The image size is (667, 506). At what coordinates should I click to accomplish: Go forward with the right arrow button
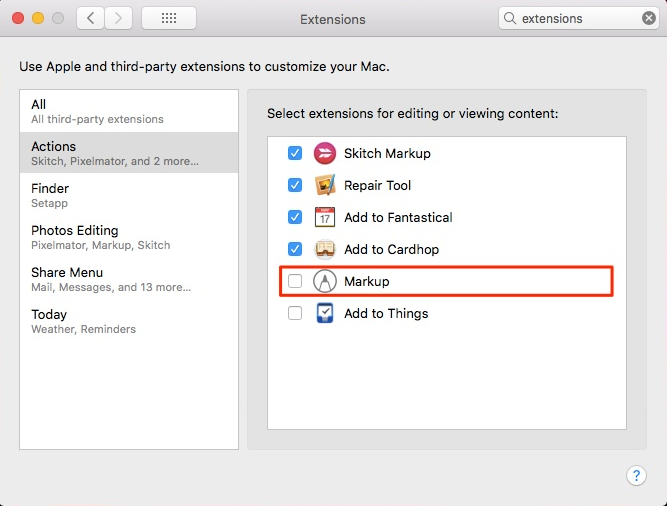[118, 18]
